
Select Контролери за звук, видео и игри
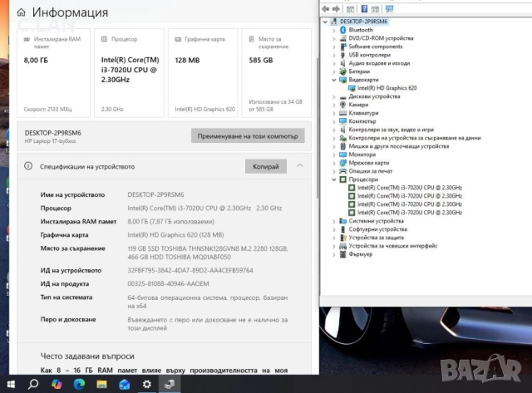click(x=392, y=130)
